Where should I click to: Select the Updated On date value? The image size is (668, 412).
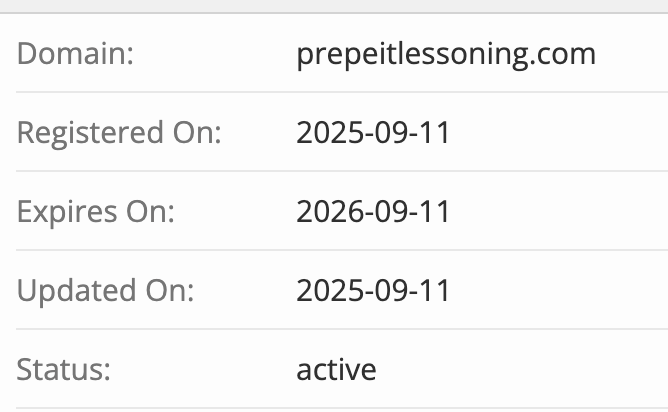pyautogui.click(x=373, y=291)
